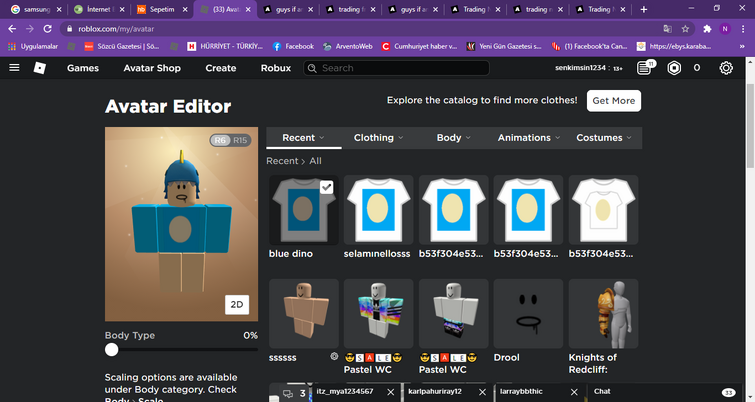
Task: Switch to the Sepetim browser tab
Action: (162, 10)
